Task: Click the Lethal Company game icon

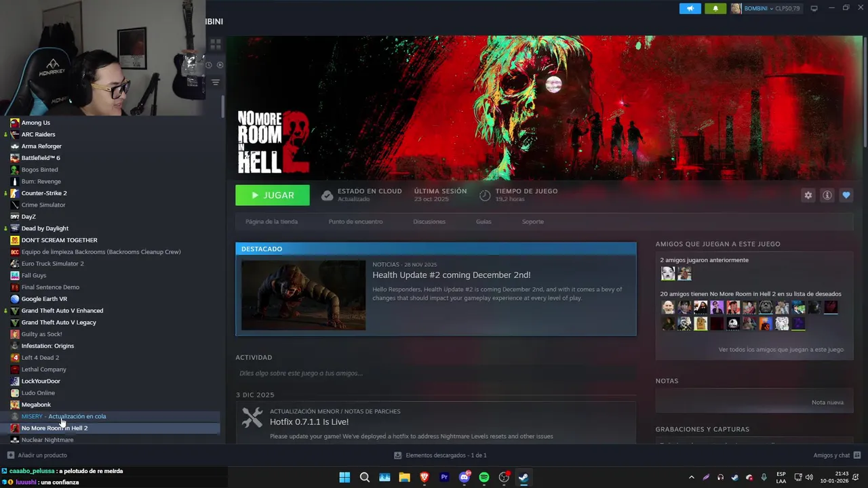Action: pyautogui.click(x=14, y=369)
